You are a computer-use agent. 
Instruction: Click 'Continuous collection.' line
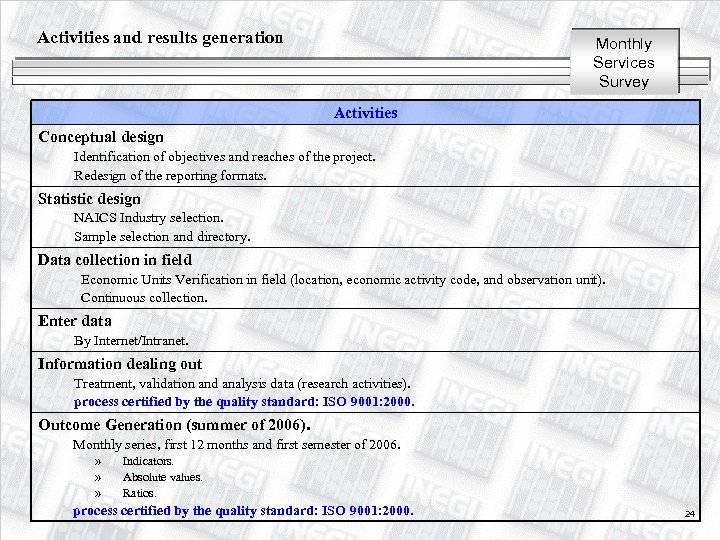click(144, 298)
